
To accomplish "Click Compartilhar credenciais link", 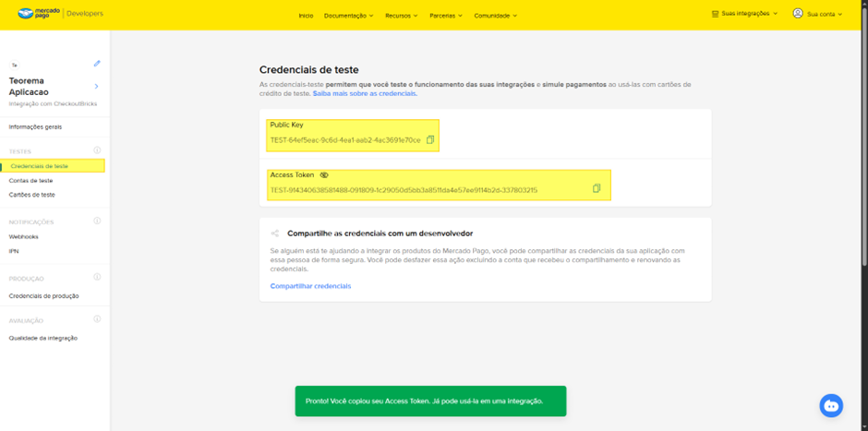I will [x=310, y=286].
